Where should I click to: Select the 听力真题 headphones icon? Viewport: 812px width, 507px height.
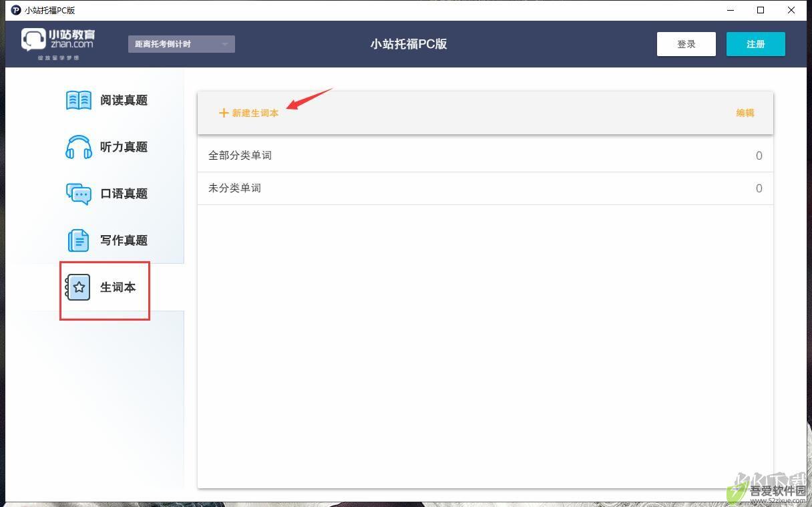click(x=79, y=147)
